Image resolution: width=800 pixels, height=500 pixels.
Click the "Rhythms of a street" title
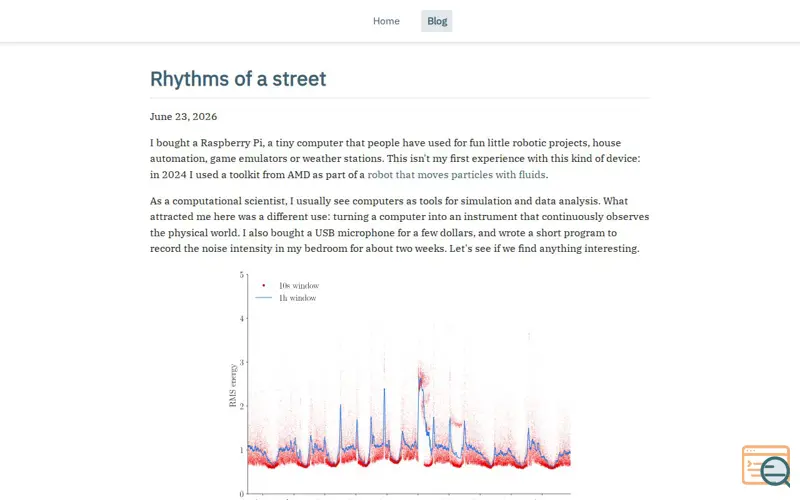(x=238, y=79)
